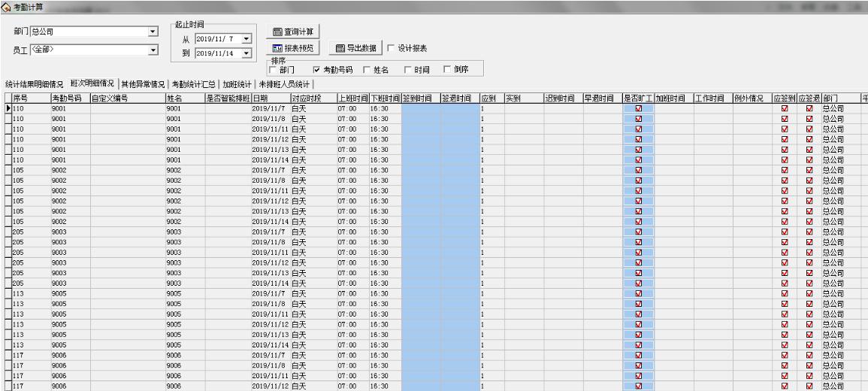
Task: Expand the 从 start date picker
Action: tap(246, 39)
